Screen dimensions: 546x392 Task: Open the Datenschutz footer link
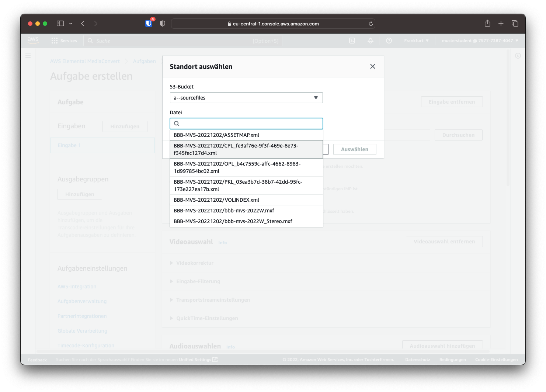pos(418,360)
